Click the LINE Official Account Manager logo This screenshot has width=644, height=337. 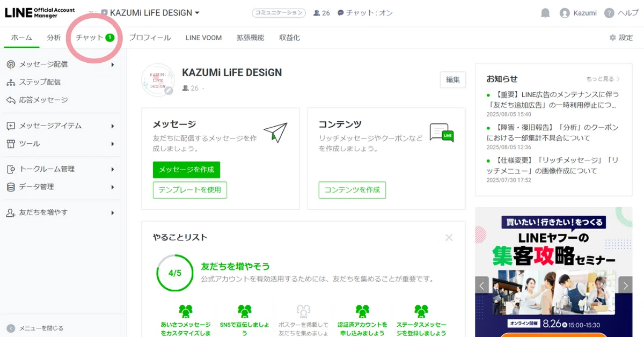click(40, 13)
